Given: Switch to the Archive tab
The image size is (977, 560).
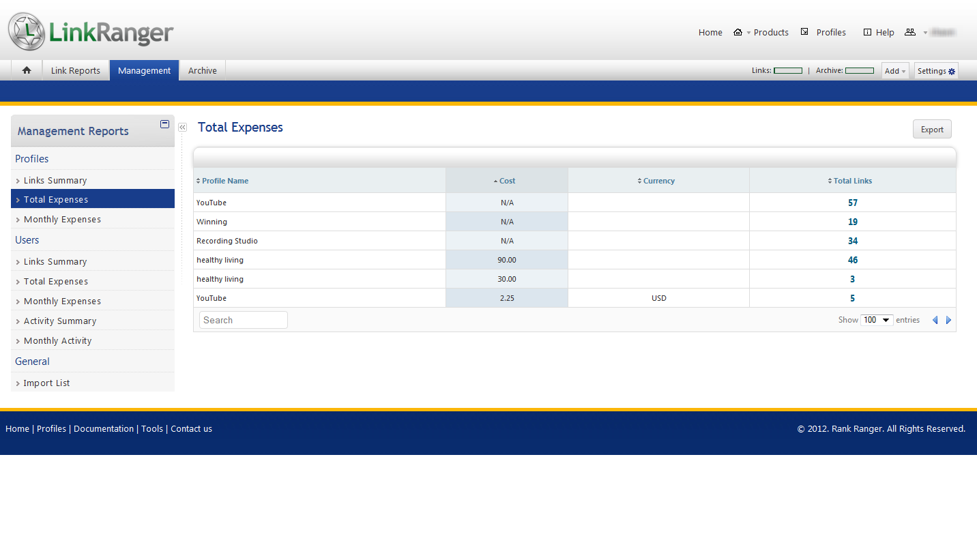Looking at the screenshot, I should click(x=203, y=70).
